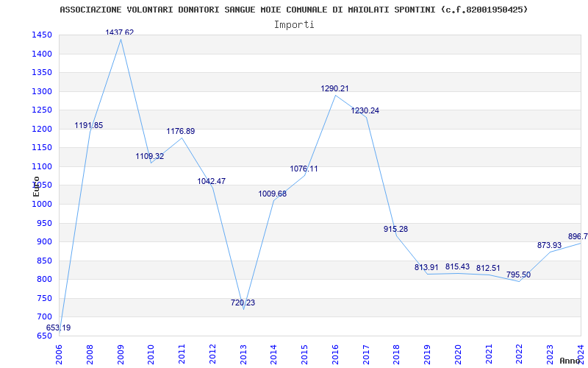Select the 750 y-axis tick value
Viewport: 588px width, 368px height.
[44, 299]
